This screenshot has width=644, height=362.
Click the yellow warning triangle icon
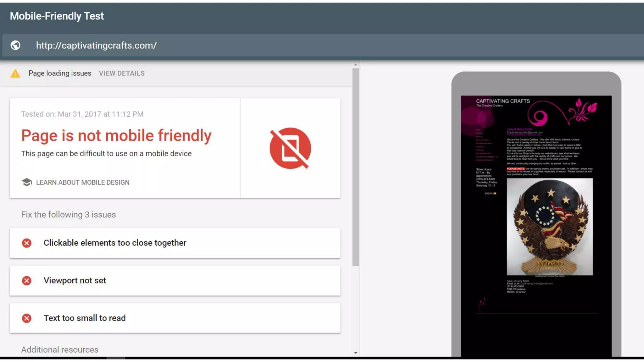click(x=15, y=74)
